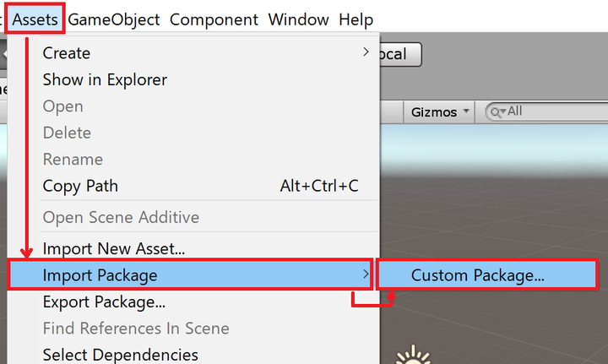Select the directional light sun gizmo
Viewport: 608px width, 364px height.
click(x=413, y=355)
